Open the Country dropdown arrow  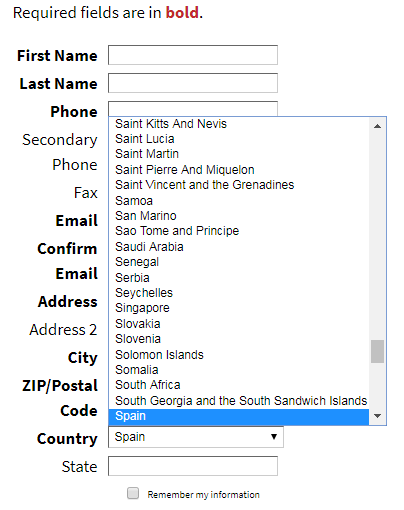pyautogui.click(x=274, y=437)
